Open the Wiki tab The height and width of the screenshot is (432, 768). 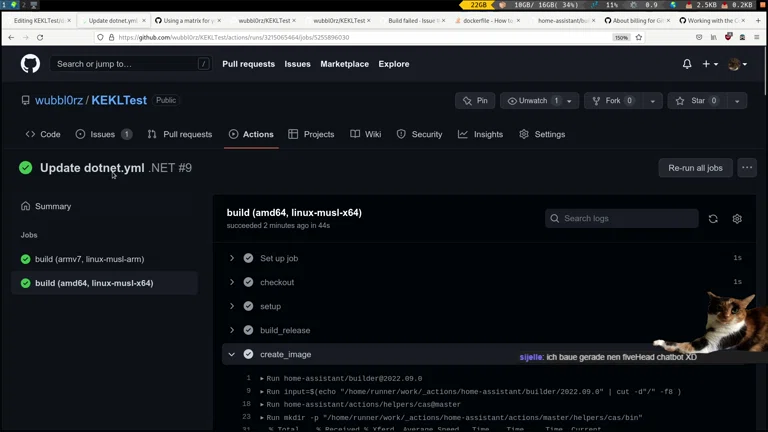366,134
